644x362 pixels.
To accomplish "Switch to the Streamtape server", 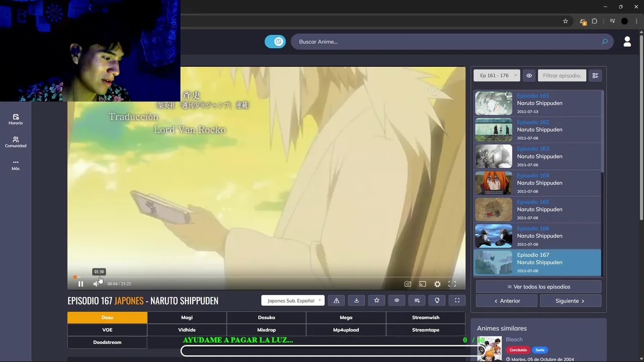I will 426,330.
